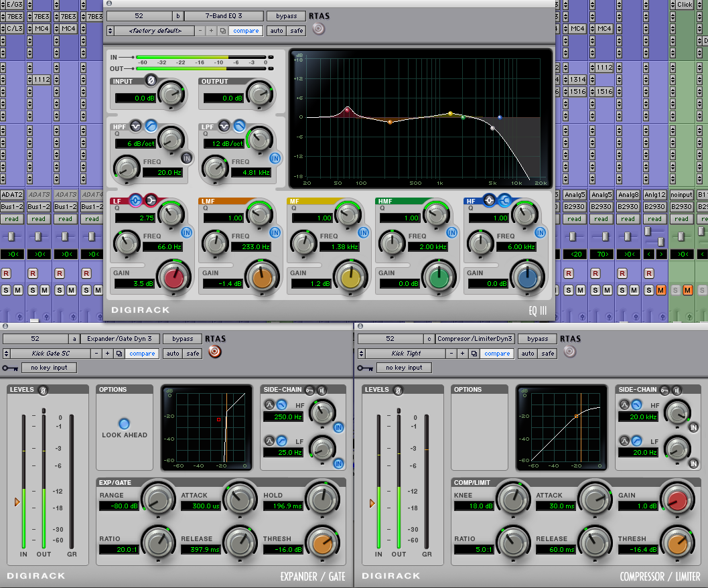Click the key icon beside Expander/Gate key input
The height and width of the screenshot is (588, 708).
(10, 368)
